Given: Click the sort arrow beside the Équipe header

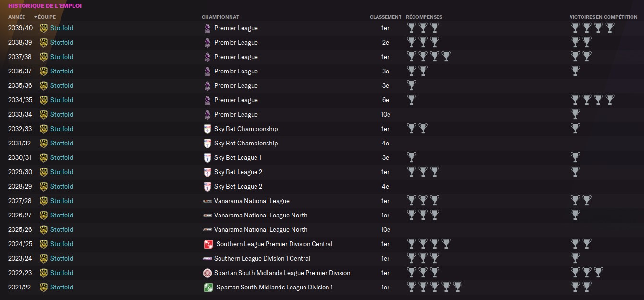Looking at the screenshot, I should click(36, 17).
